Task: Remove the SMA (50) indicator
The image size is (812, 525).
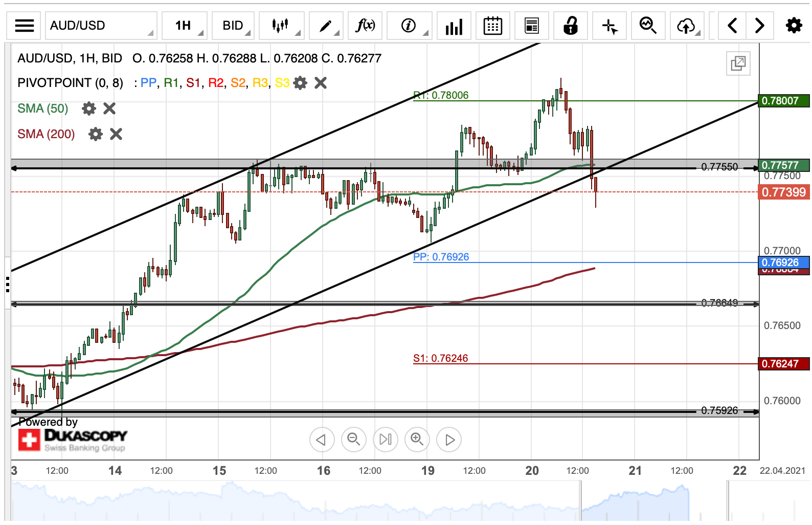Action: point(109,108)
